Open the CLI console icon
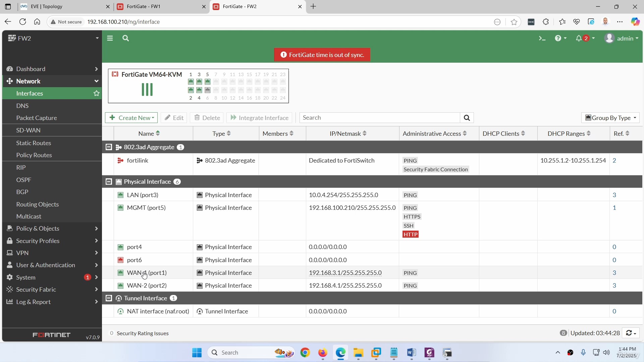644x362 pixels. (542, 38)
